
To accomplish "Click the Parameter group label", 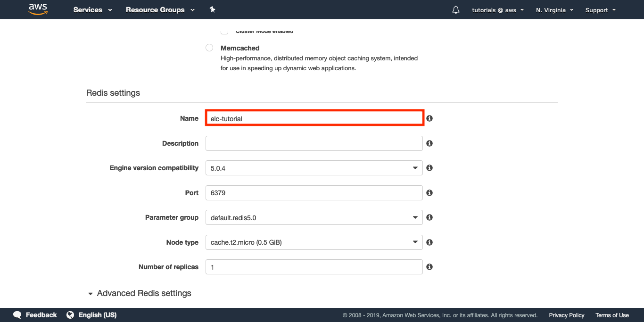I will point(172,217).
